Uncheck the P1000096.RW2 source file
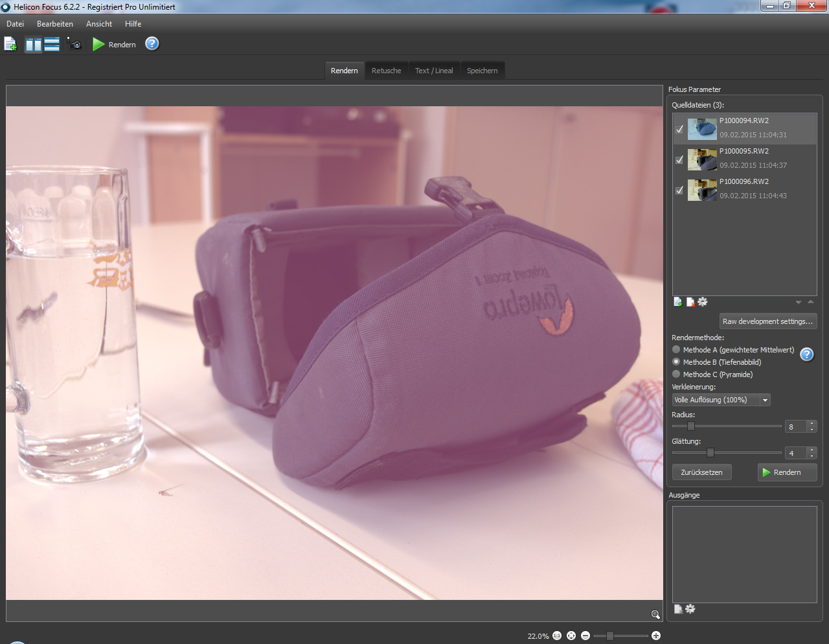 tap(679, 190)
